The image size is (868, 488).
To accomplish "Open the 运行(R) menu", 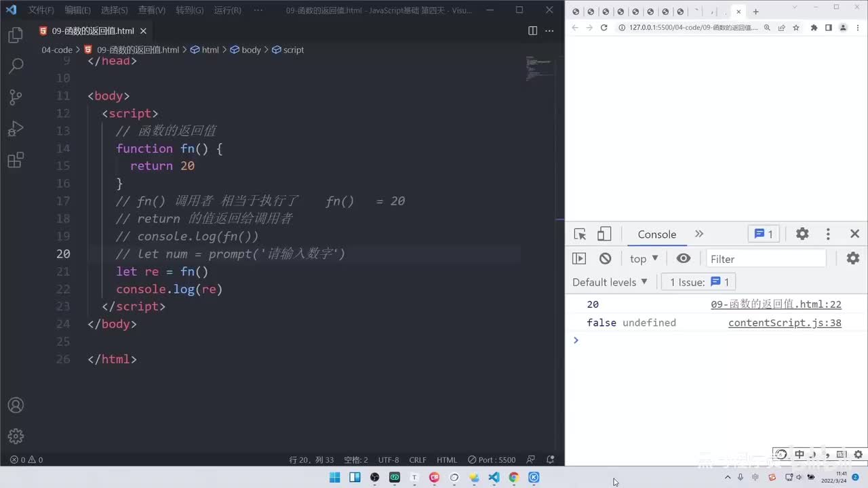I will 227,10.
